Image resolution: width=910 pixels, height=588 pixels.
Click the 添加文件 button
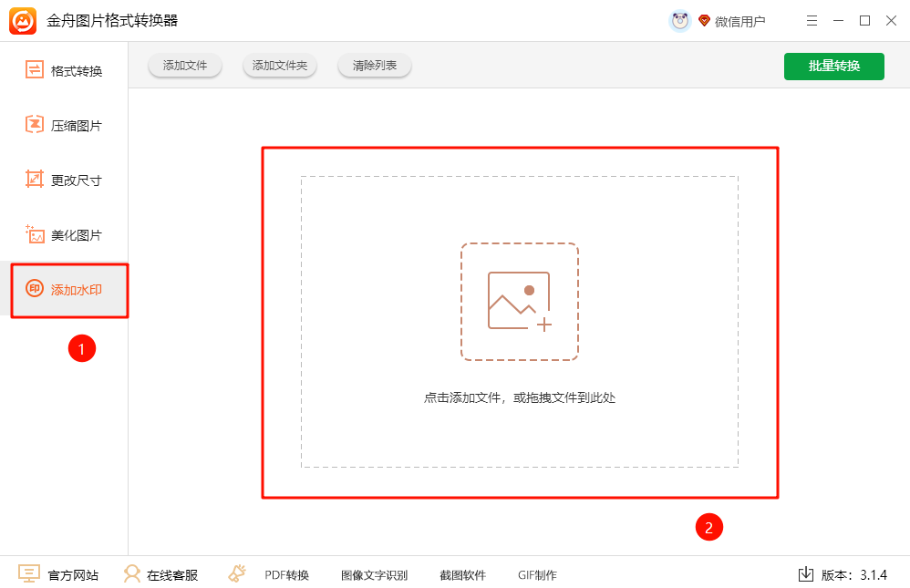click(x=185, y=66)
